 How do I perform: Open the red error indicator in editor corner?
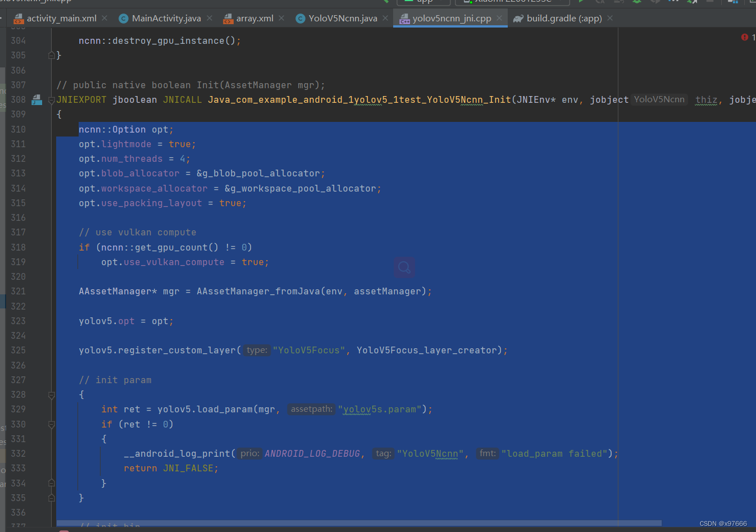click(745, 37)
